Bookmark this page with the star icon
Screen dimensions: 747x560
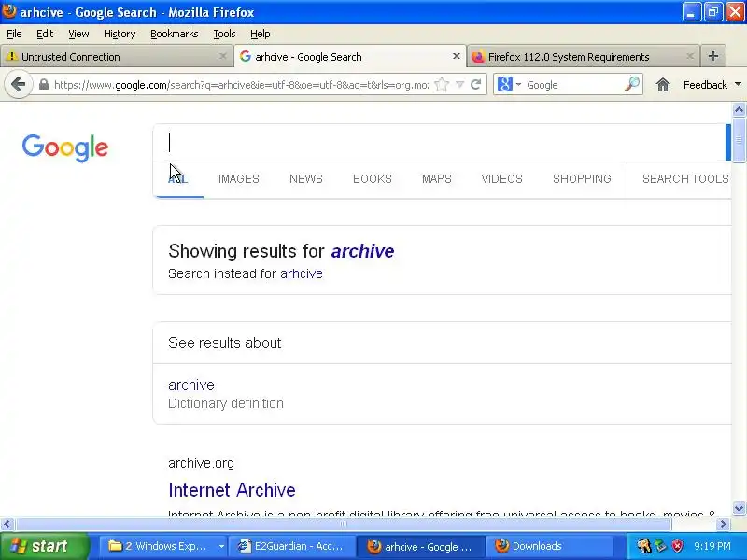coord(442,85)
